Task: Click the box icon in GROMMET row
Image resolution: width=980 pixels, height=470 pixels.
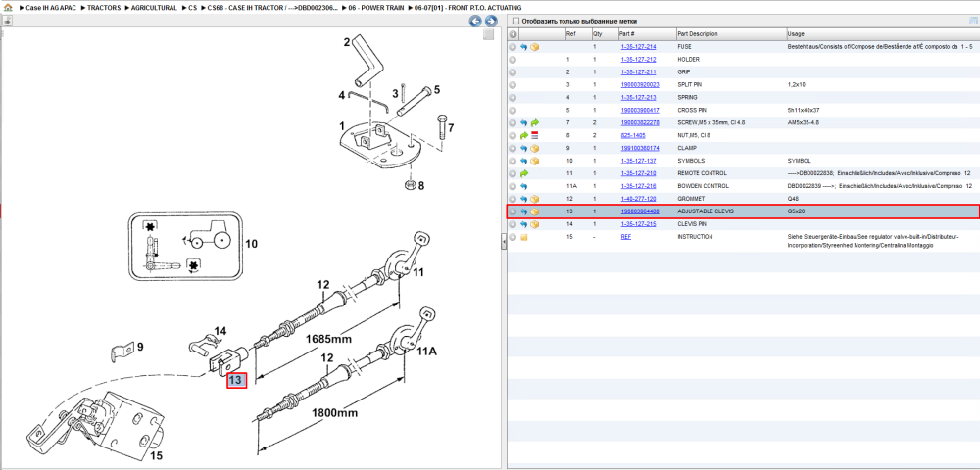Action: [535, 199]
